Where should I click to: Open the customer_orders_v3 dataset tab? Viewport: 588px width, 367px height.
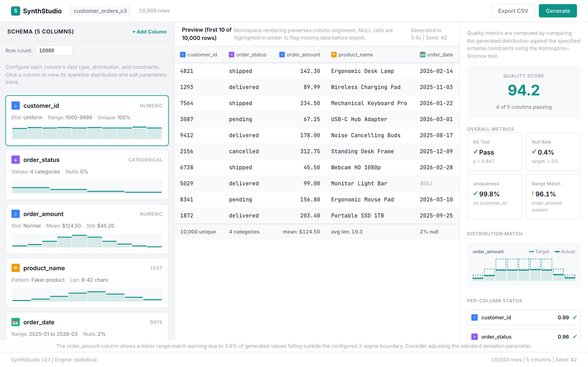[x=100, y=11]
